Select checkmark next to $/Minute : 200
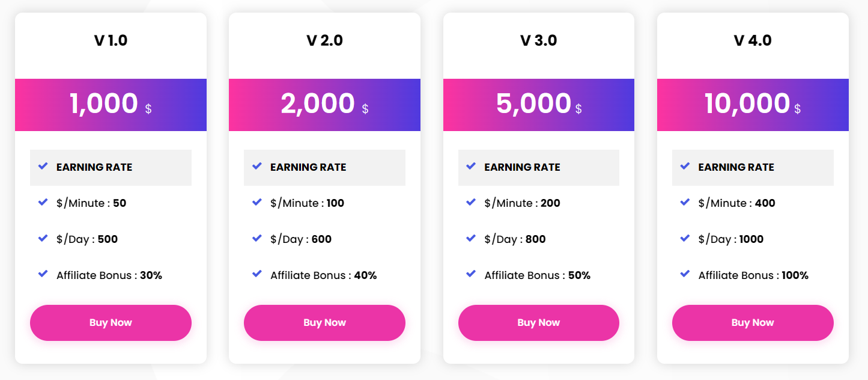 471,202
